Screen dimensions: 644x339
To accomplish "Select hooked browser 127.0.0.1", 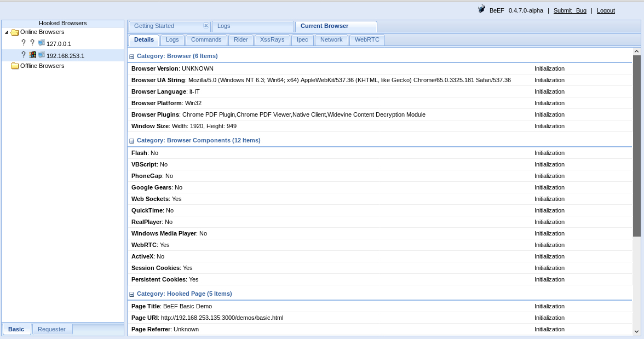I will coord(59,44).
